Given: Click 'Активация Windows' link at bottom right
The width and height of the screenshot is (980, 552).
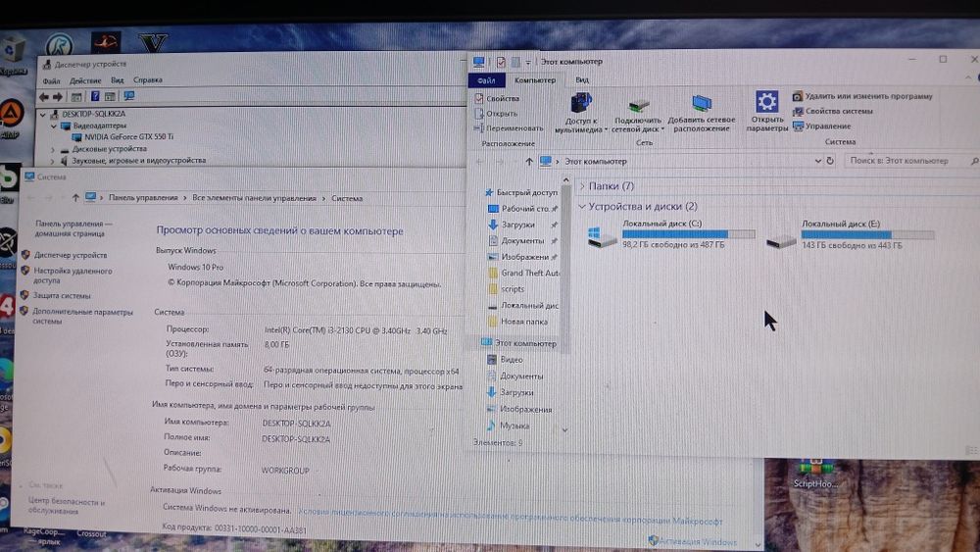Looking at the screenshot, I should click(x=698, y=541).
